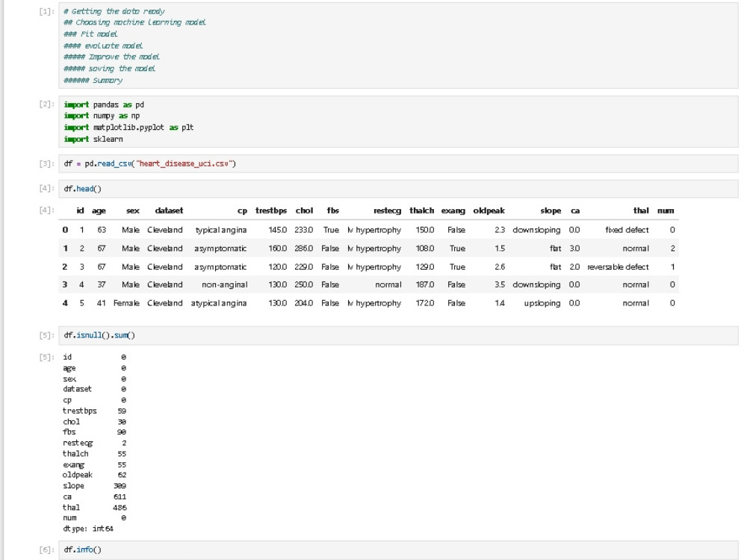Click the "sex" column header in the table
This screenshot has height=560, width=747.
pos(133,211)
